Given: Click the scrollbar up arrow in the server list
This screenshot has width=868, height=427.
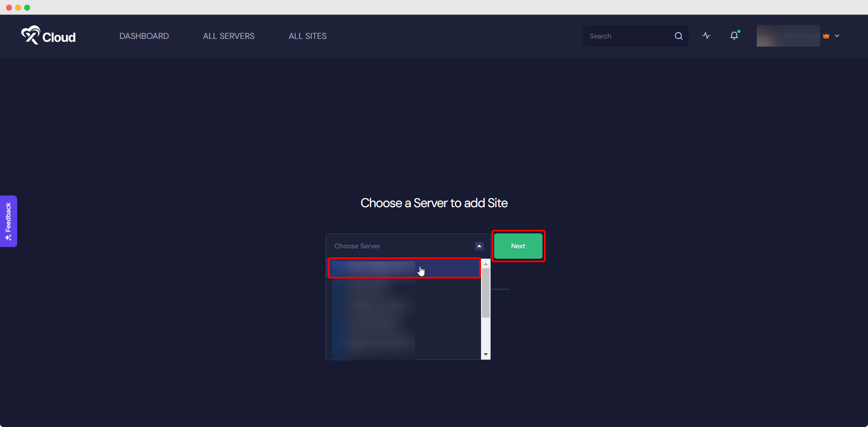Looking at the screenshot, I should [485, 264].
